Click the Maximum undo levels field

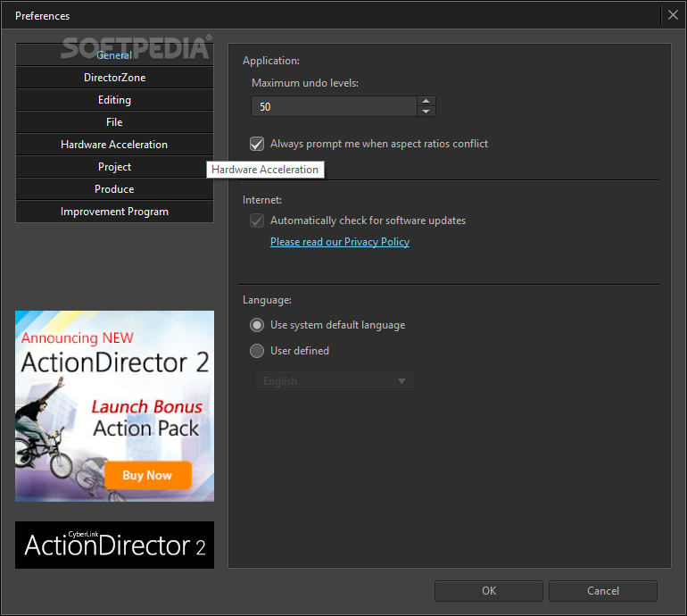pyautogui.click(x=334, y=106)
